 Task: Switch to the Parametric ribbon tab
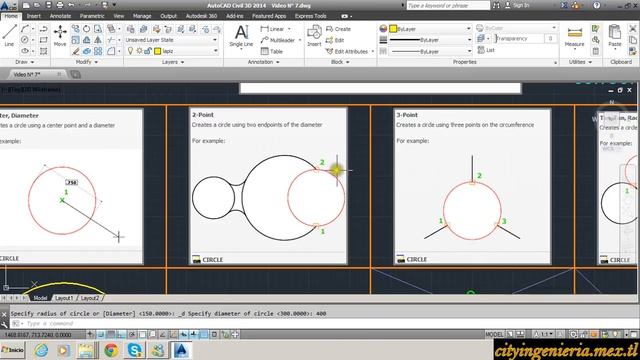(92, 16)
